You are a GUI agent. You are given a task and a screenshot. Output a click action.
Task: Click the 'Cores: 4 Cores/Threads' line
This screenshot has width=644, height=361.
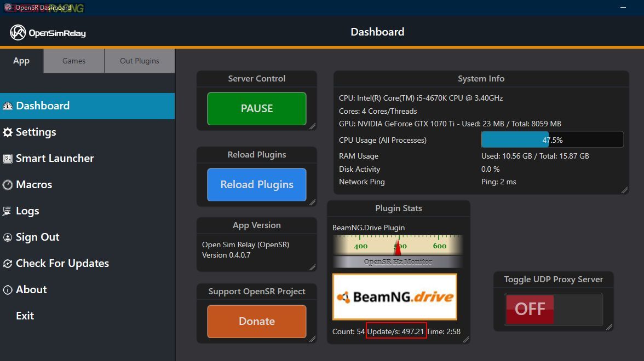(378, 111)
